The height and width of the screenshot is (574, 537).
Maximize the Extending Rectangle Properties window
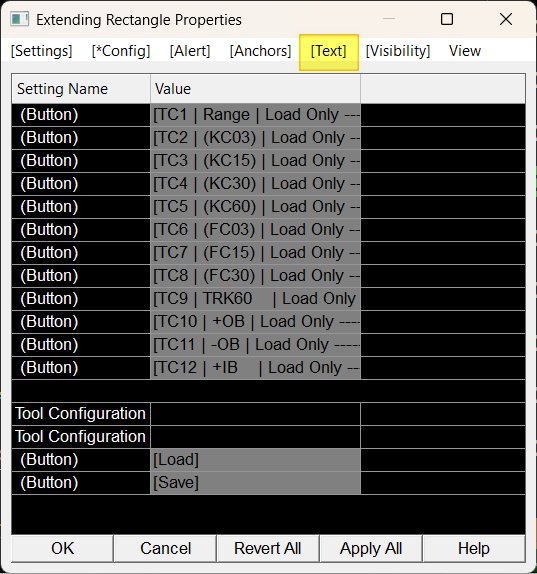pos(447,19)
